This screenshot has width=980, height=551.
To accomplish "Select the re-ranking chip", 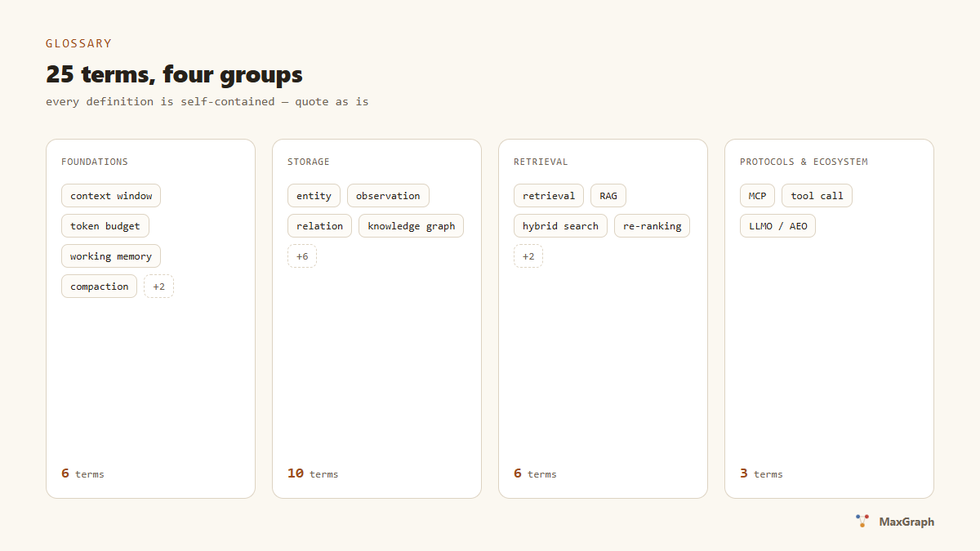I will 653,226.
